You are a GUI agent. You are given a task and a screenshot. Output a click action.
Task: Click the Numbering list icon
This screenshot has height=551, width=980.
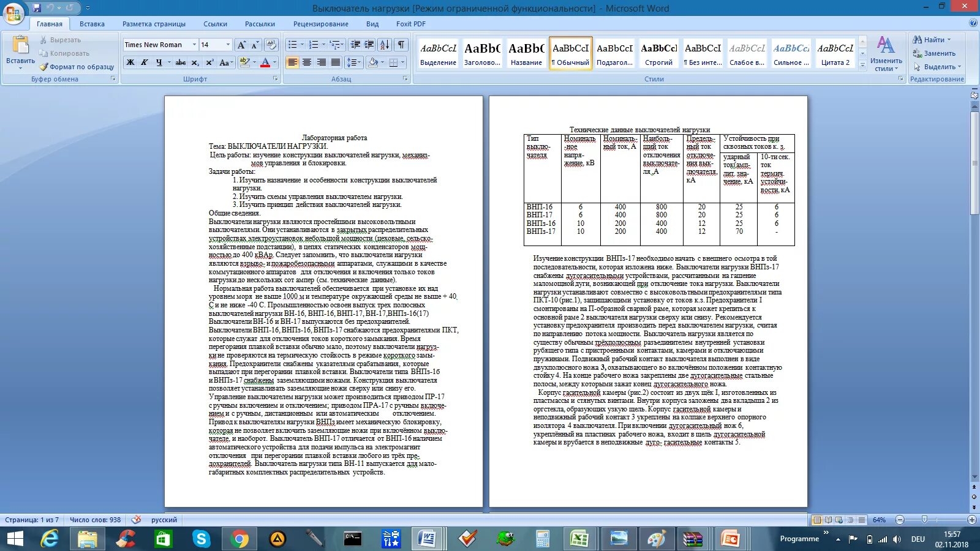coord(313,45)
